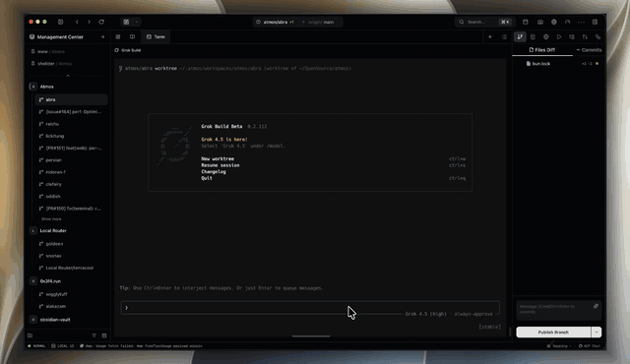Select the [issue#164] perf worktree
Screen dimensions: 630x364
click(x=71, y=112)
